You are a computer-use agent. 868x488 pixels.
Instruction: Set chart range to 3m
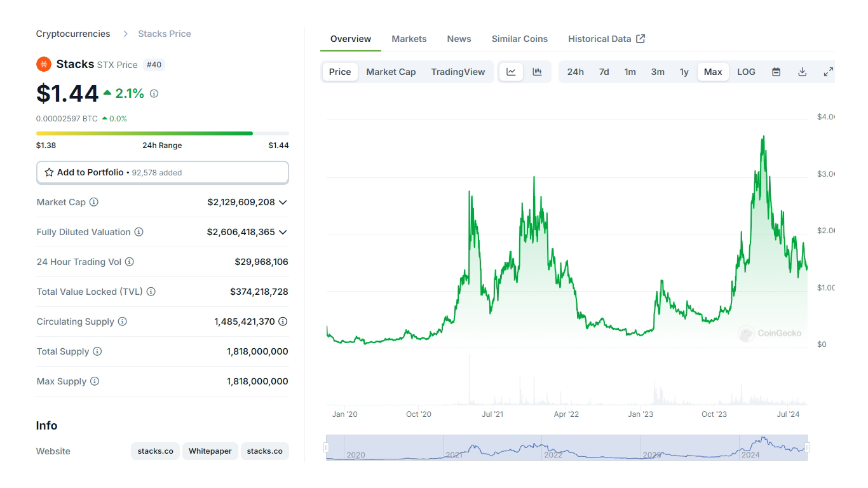pyautogui.click(x=658, y=72)
